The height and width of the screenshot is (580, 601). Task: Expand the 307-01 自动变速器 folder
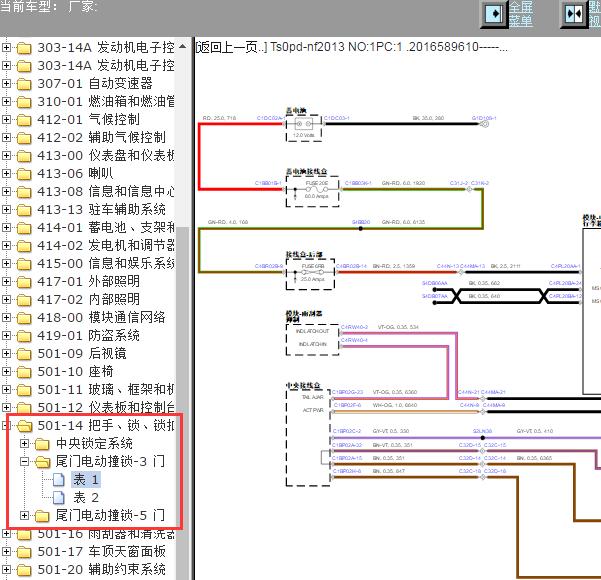pyautogui.click(x=6, y=83)
